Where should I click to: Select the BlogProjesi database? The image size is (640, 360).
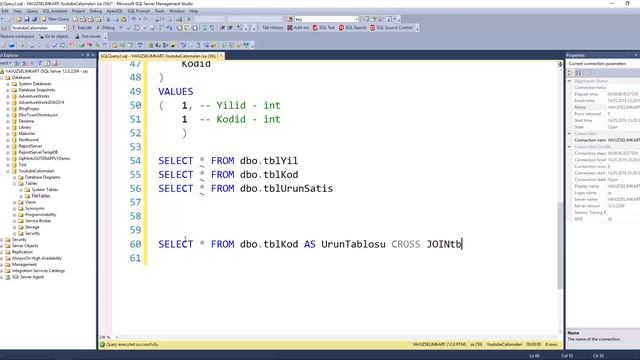coord(29,109)
